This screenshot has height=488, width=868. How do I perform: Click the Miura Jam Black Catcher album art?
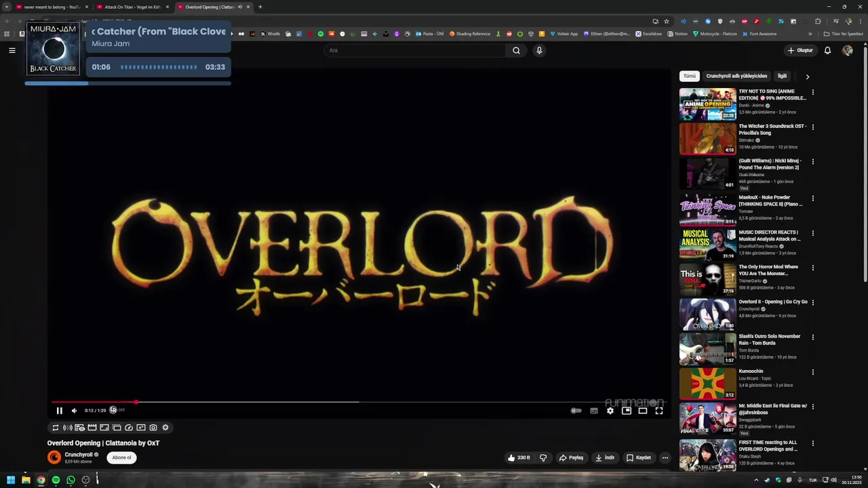point(53,49)
